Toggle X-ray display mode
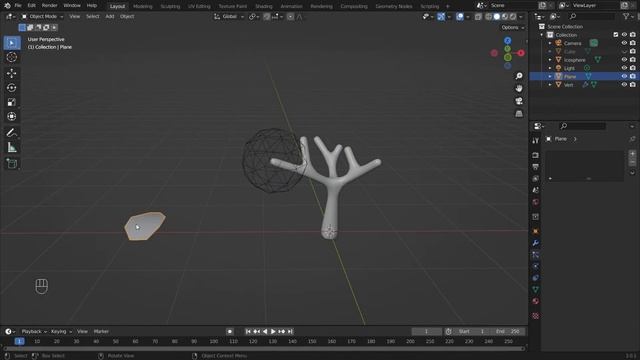The image size is (640, 360). click(478, 17)
